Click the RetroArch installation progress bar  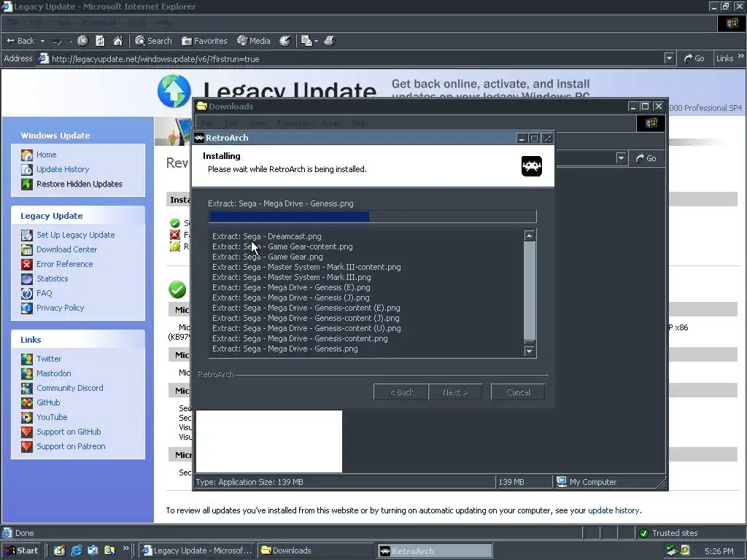pyautogui.click(x=372, y=217)
